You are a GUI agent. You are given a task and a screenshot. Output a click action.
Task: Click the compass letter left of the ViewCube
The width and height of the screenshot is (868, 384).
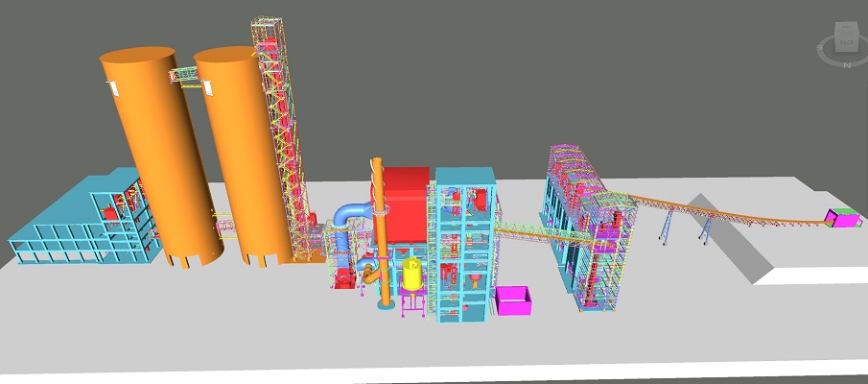click(821, 45)
